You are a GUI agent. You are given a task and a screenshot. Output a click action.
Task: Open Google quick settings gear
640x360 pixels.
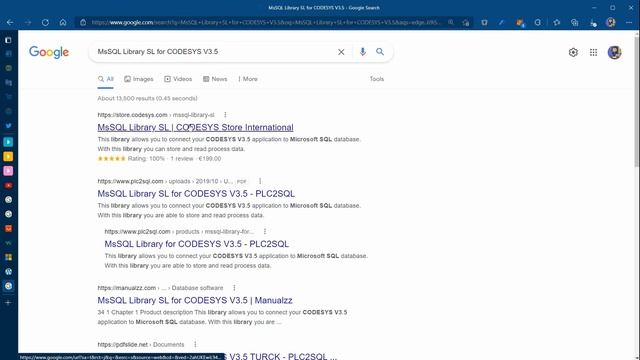point(573,52)
